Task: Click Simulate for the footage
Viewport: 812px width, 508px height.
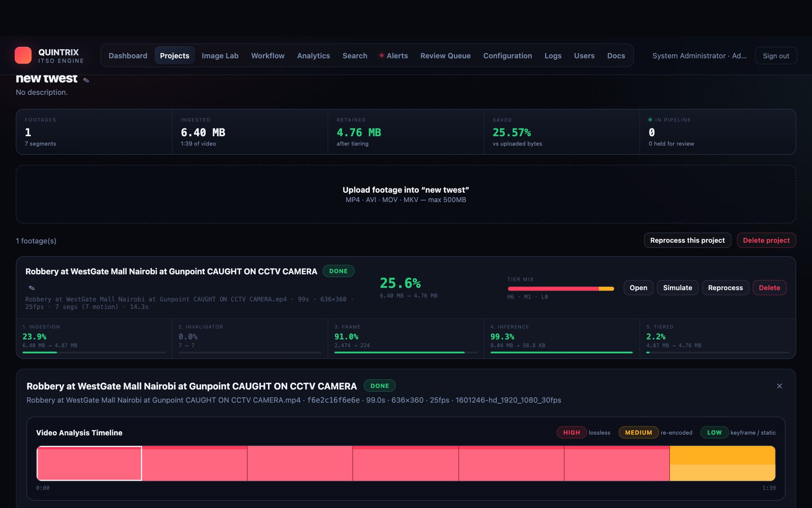Action: [678, 288]
